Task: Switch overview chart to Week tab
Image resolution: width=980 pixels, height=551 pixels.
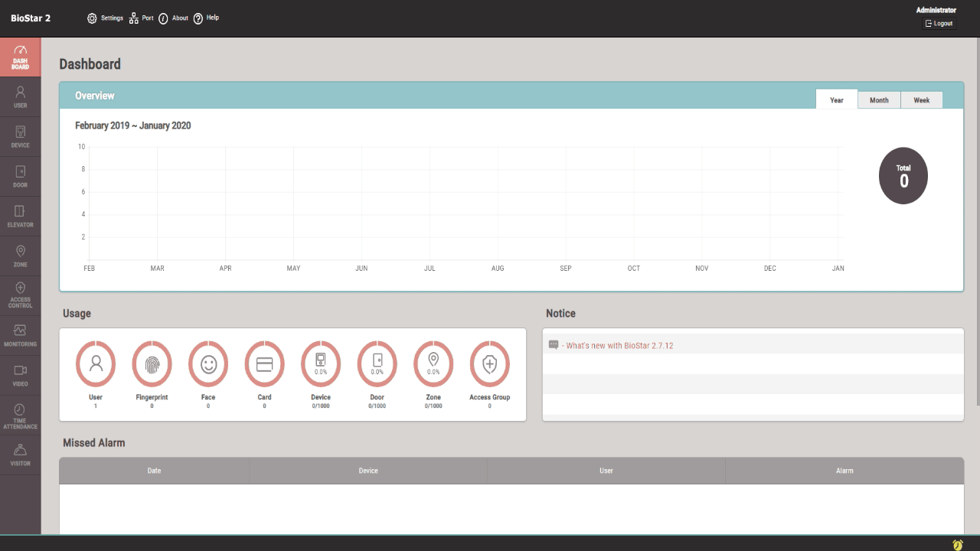Action: coord(921,100)
